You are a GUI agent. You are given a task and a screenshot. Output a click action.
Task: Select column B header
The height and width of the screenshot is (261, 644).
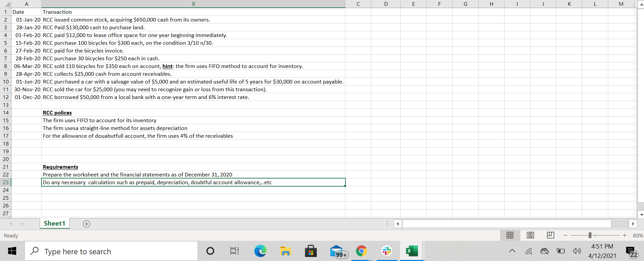click(193, 4)
